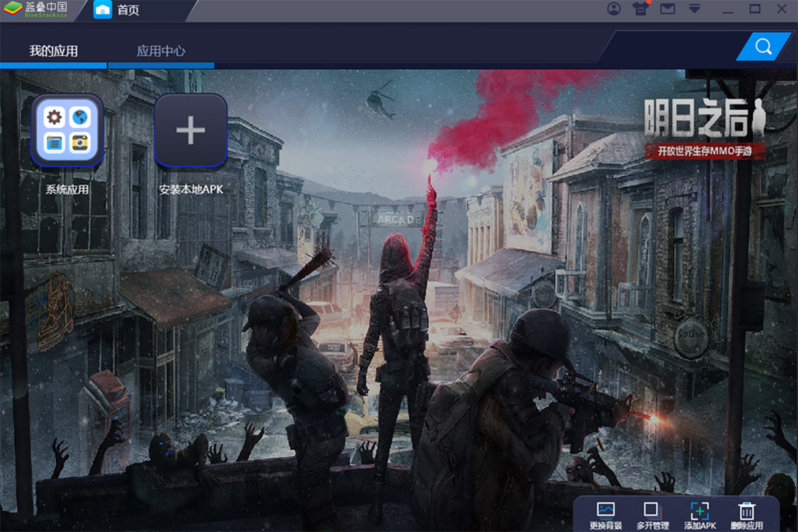
Task: Open the skin theme t-shirt icon
Action: 640,9
